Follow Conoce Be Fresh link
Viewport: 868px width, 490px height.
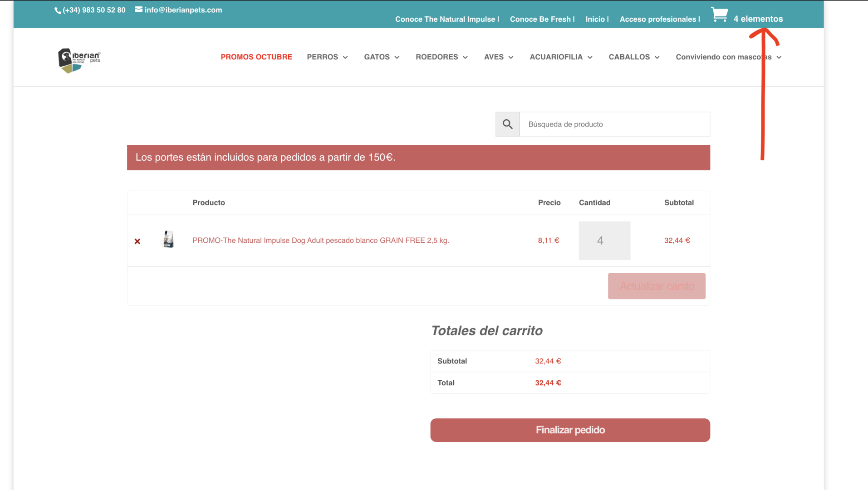click(x=542, y=19)
